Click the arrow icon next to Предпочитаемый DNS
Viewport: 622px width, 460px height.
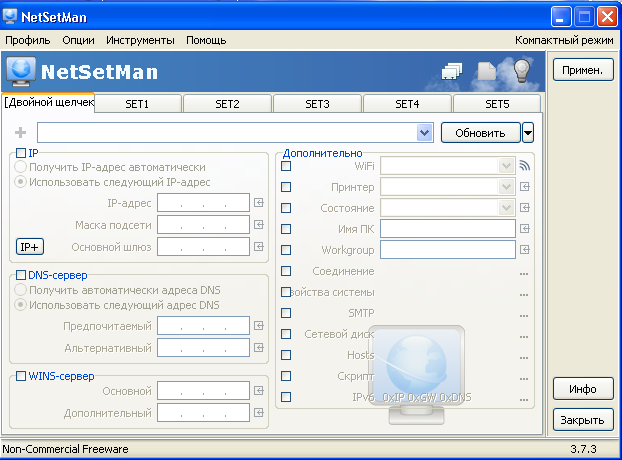pyautogui.click(x=259, y=326)
